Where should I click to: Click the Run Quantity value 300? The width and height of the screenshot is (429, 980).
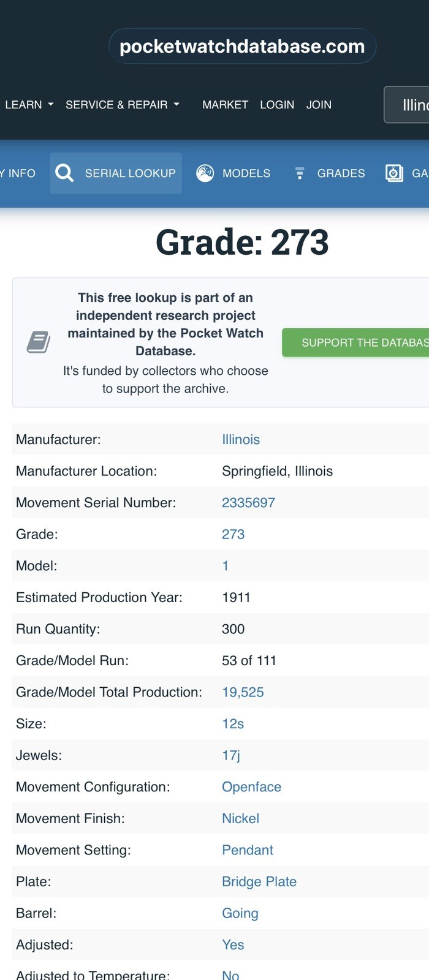(x=233, y=629)
